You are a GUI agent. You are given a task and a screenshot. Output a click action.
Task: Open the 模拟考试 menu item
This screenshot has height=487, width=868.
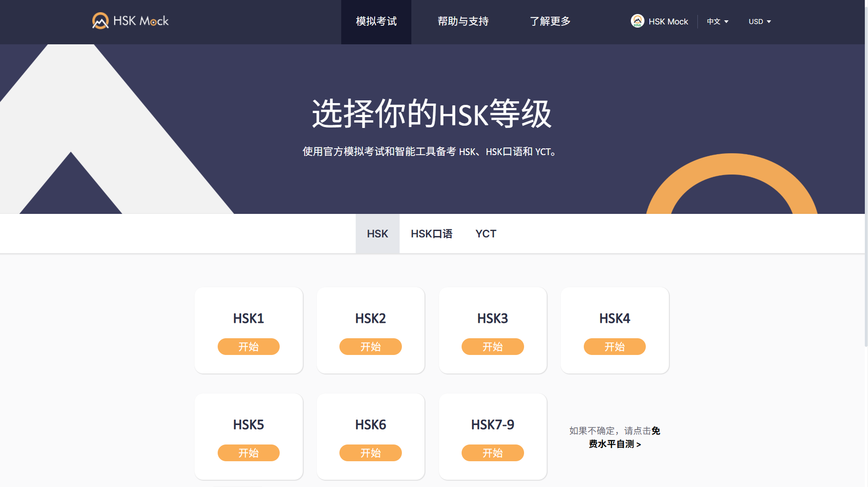pyautogui.click(x=376, y=21)
